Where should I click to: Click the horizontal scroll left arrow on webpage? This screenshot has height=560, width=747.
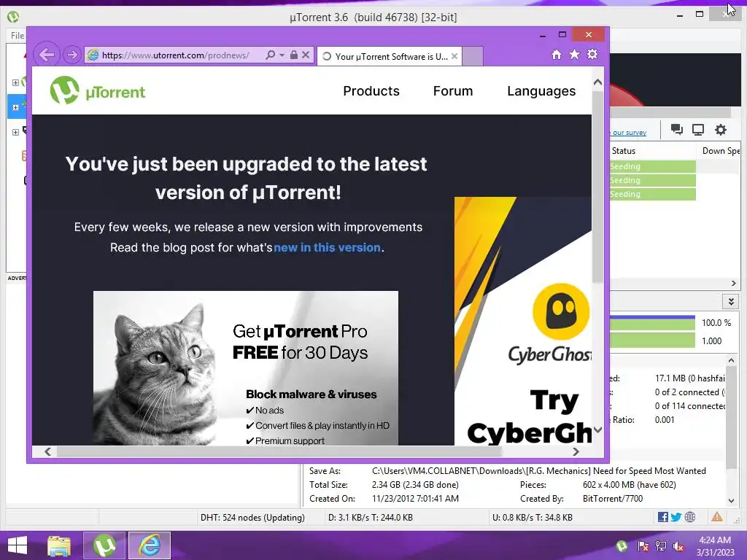pos(47,451)
